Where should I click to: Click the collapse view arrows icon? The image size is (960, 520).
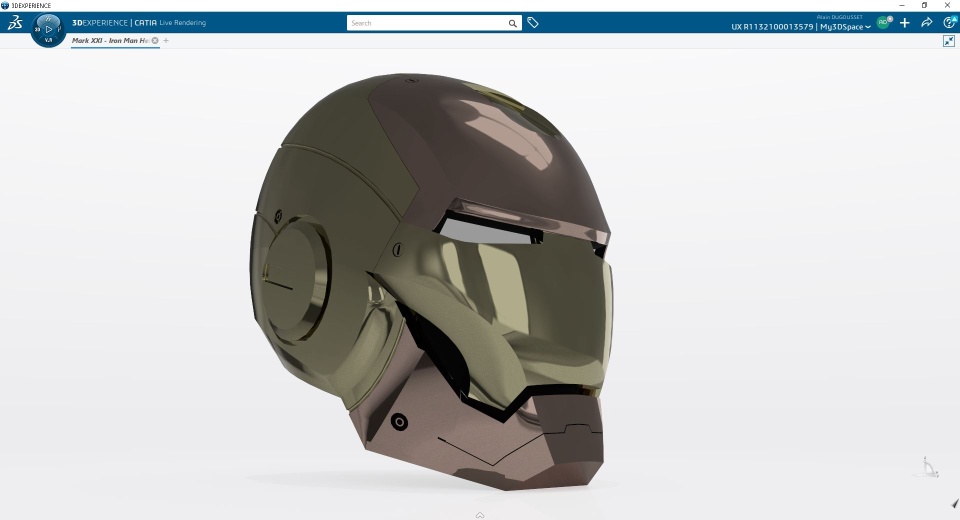click(x=948, y=41)
